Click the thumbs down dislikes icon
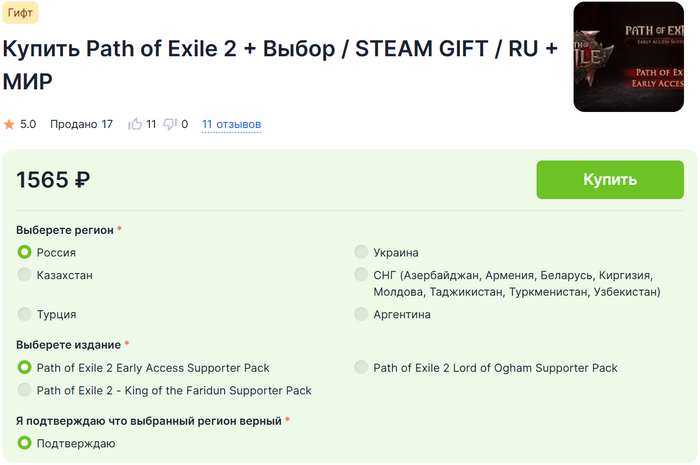The height and width of the screenshot is (465, 700). pos(170,125)
